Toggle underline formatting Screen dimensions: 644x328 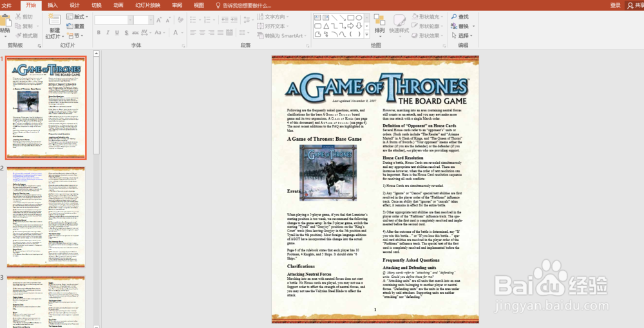(x=117, y=32)
